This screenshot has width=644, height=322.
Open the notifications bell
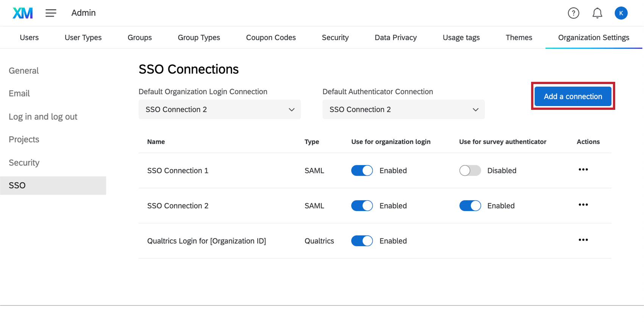(x=597, y=13)
